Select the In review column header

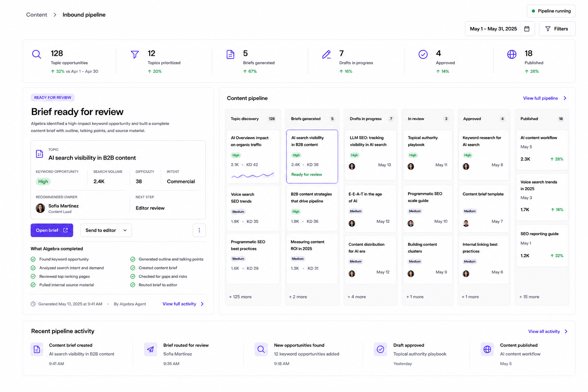coord(428,119)
